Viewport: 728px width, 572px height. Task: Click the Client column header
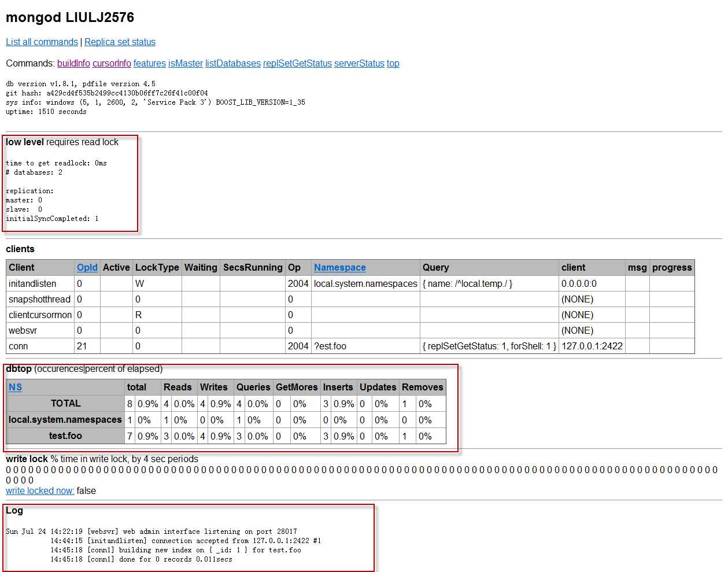pos(40,267)
